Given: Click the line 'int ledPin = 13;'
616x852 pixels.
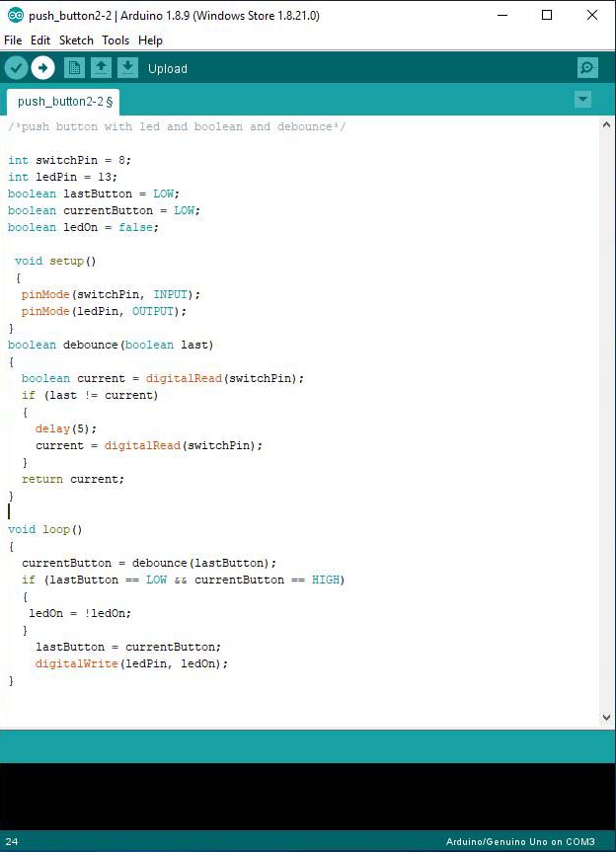Looking at the screenshot, I should [62, 177].
